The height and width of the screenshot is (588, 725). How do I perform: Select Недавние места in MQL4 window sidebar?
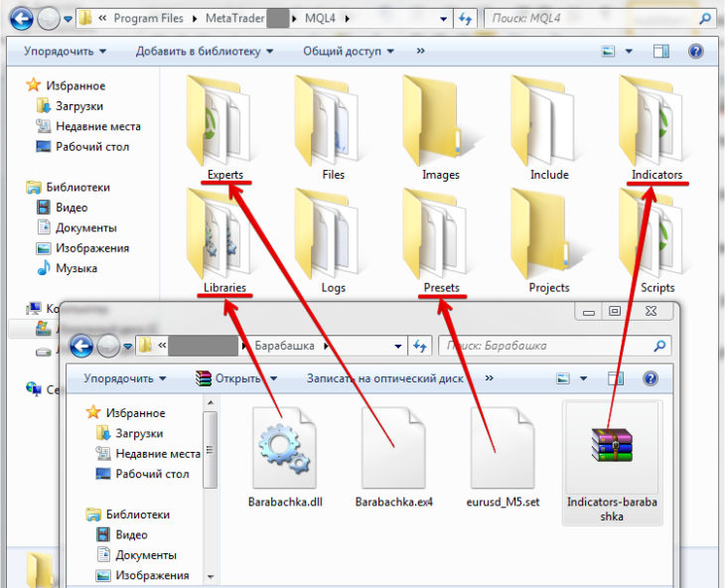point(88,126)
